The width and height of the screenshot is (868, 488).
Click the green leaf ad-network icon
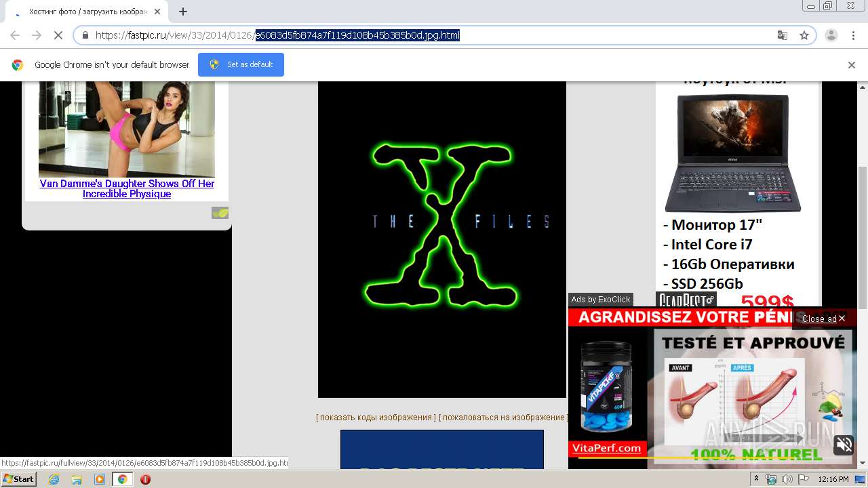point(220,213)
